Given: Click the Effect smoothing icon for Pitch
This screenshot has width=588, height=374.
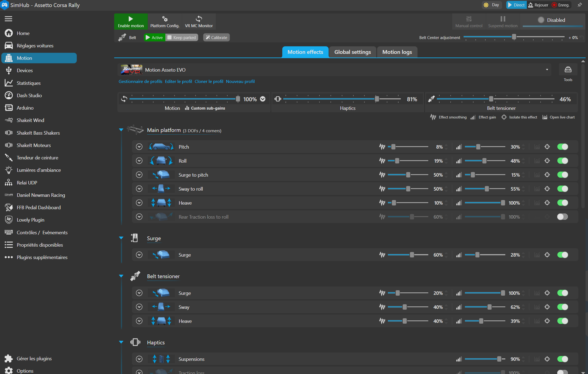Looking at the screenshot, I should coord(382,147).
